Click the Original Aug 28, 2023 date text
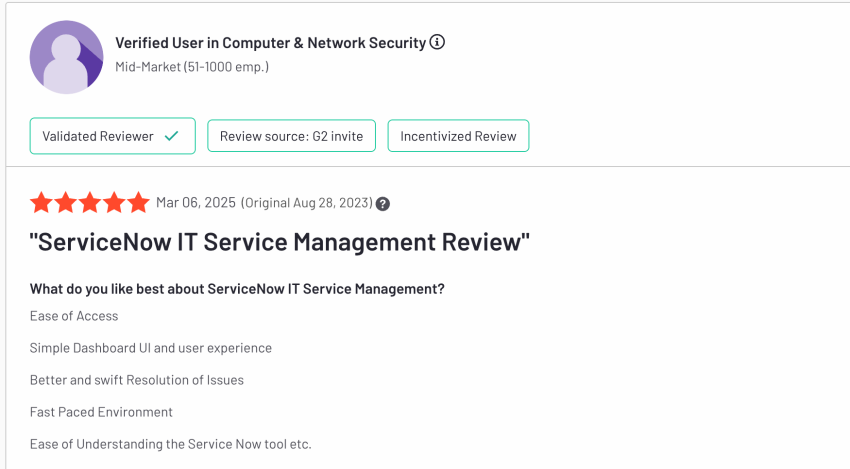 coord(307,203)
